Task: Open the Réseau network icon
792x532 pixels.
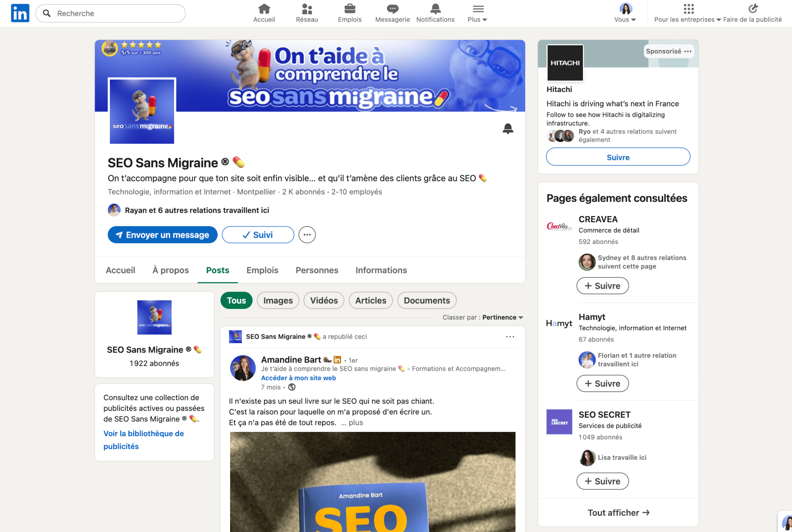Action: coord(307,13)
